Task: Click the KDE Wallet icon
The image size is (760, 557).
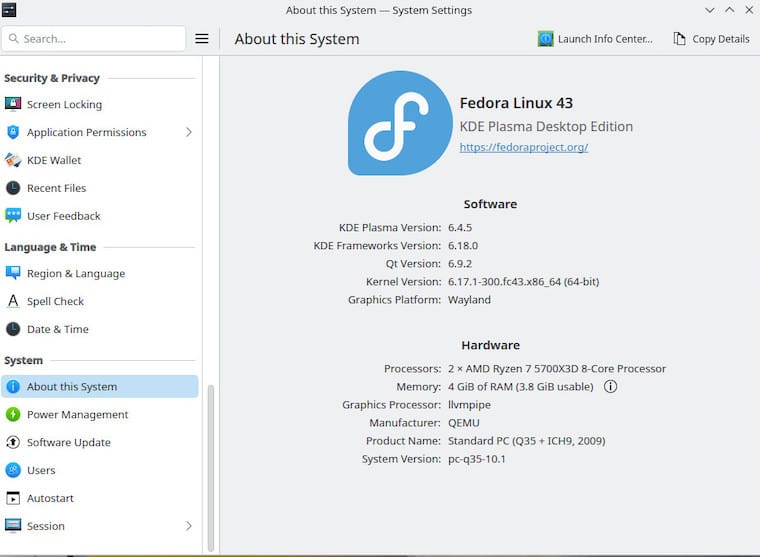Action: click(13, 160)
